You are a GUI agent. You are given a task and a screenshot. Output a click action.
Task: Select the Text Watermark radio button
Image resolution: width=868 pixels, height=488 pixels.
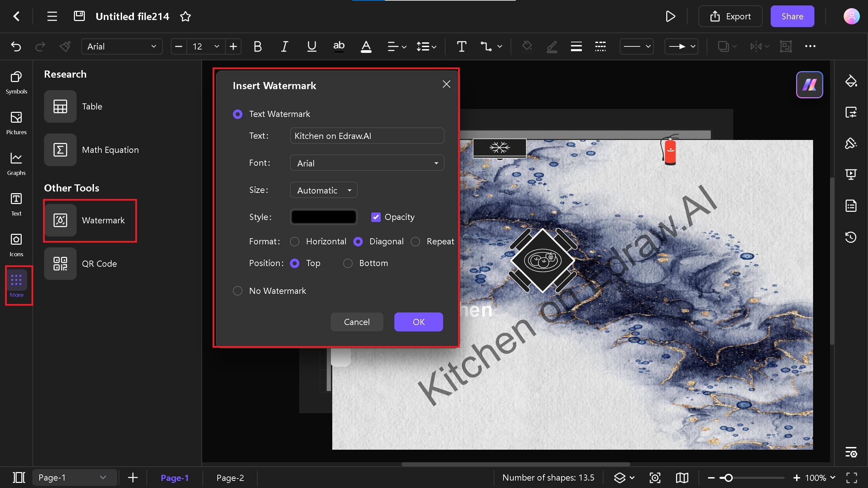(237, 114)
